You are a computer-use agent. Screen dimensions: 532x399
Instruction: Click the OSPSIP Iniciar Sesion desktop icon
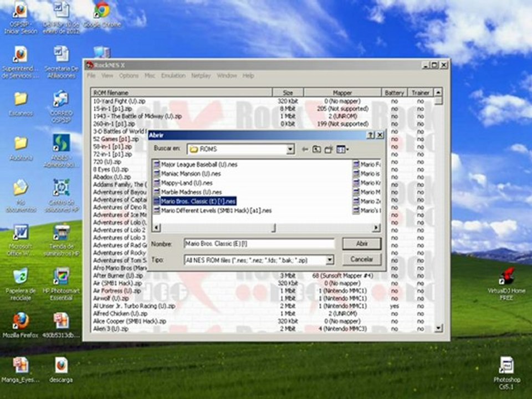(x=21, y=18)
